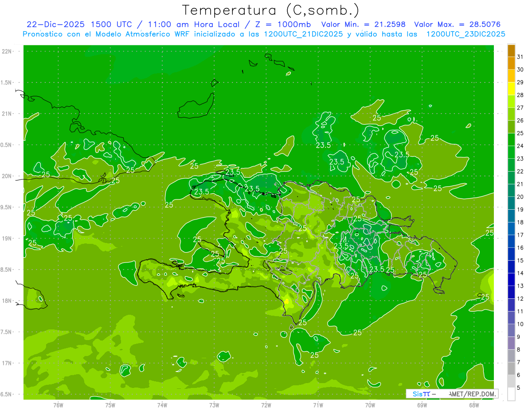The image size is (532, 411).
Task: Click the forecast end time "1200UTC_23DIC2025"
Action: point(465,34)
